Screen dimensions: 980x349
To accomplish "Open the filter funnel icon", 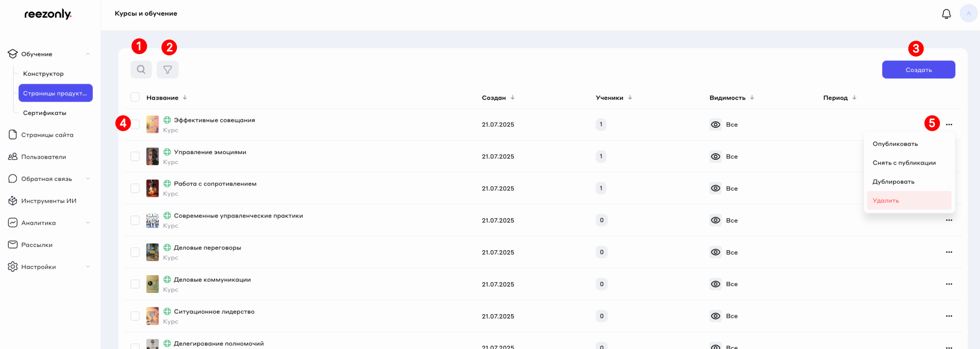I will point(167,69).
